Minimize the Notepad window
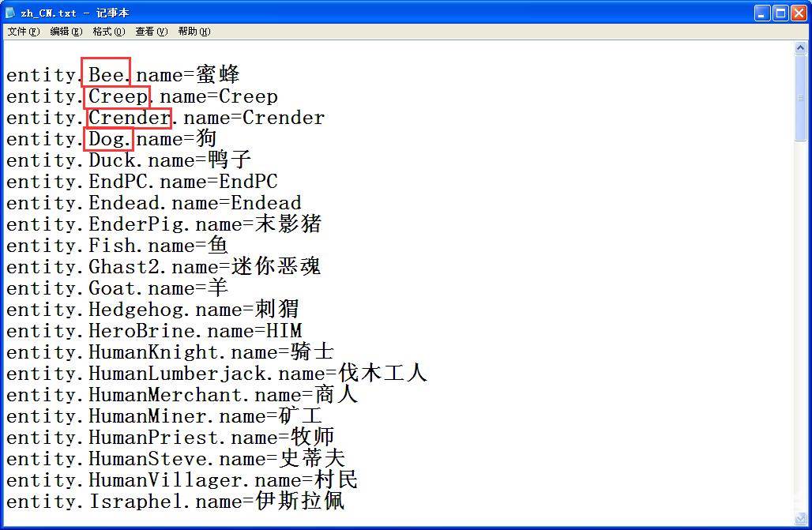 [762, 13]
